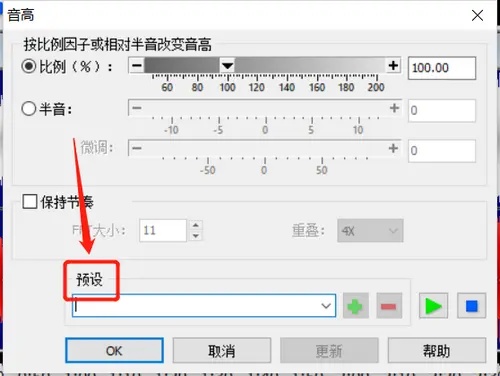Click the red minus delete preset icon

389,306
